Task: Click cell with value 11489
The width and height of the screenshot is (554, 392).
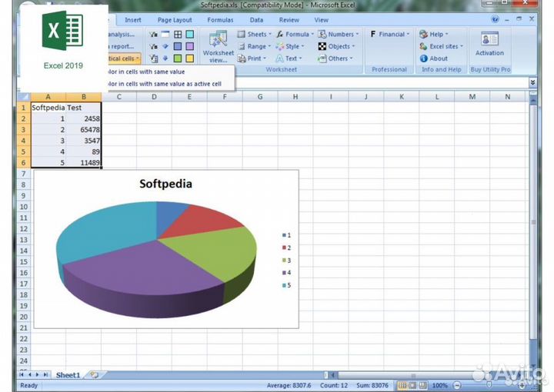Action: tap(84, 163)
